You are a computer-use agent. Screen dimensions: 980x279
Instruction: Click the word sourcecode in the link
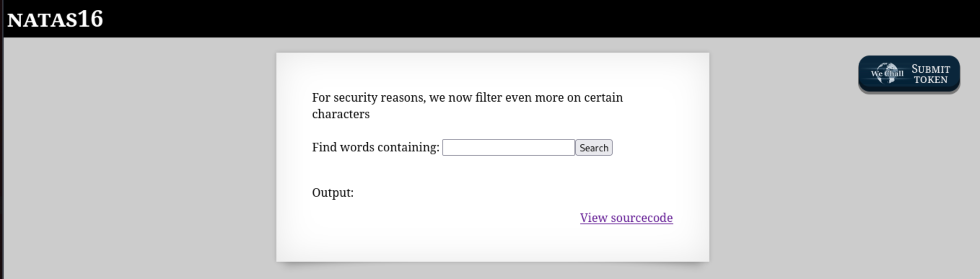642,218
